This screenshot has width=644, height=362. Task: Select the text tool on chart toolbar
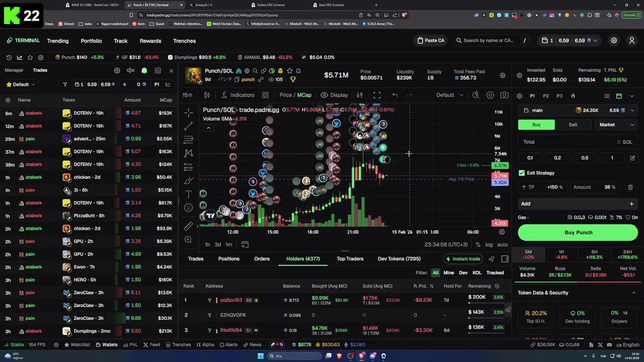(x=188, y=194)
